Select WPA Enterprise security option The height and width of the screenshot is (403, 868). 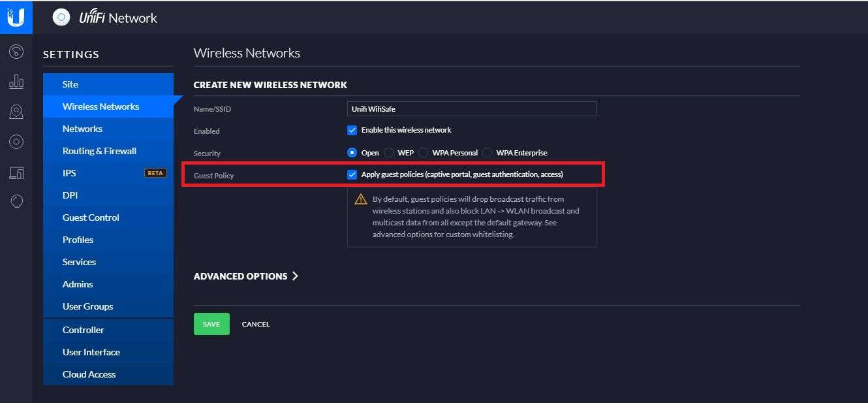pyautogui.click(x=488, y=153)
